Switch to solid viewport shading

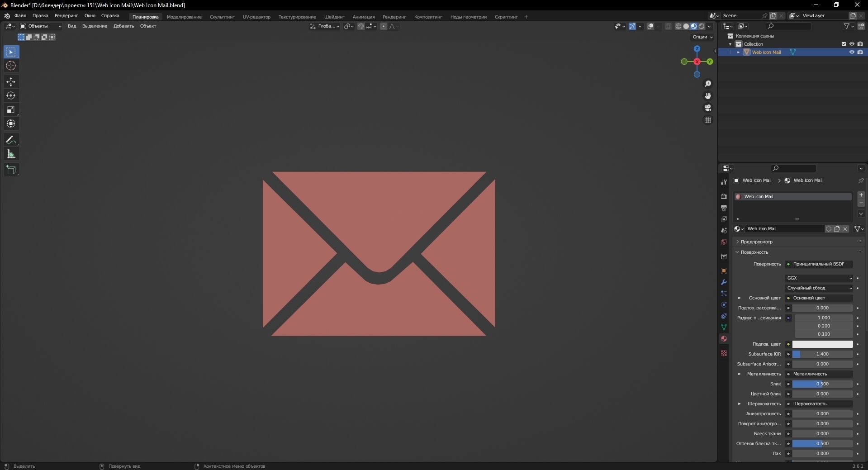686,26
